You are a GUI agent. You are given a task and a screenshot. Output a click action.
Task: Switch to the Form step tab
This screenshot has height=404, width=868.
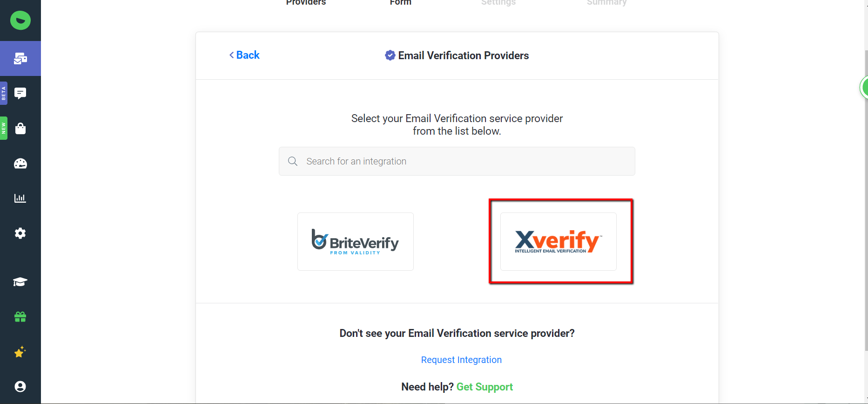(401, 3)
